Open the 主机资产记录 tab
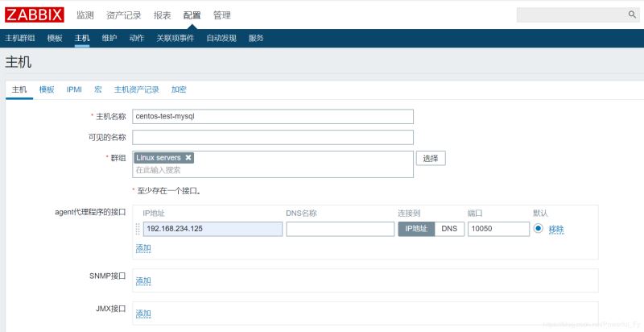The height and width of the screenshot is (332, 644). 136,89
